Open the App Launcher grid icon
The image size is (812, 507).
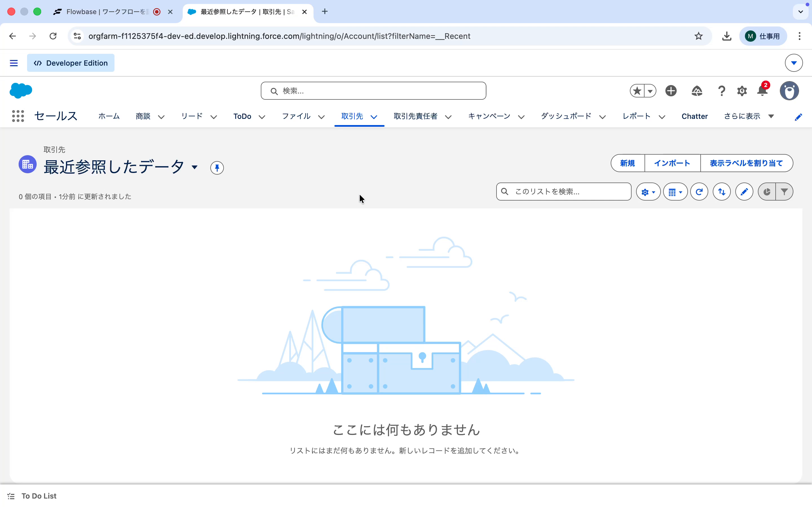[x=18, y=116]
